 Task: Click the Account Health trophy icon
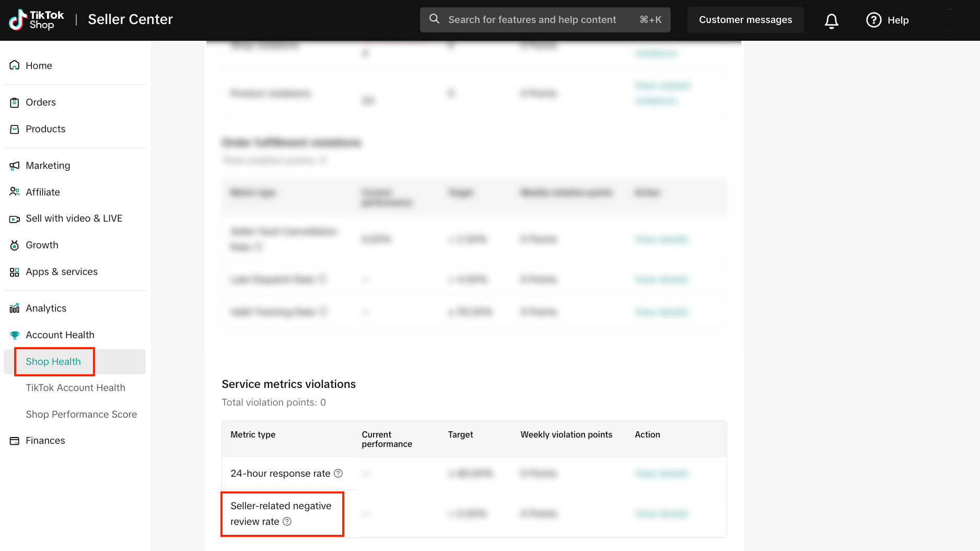(x=15, y=335)
